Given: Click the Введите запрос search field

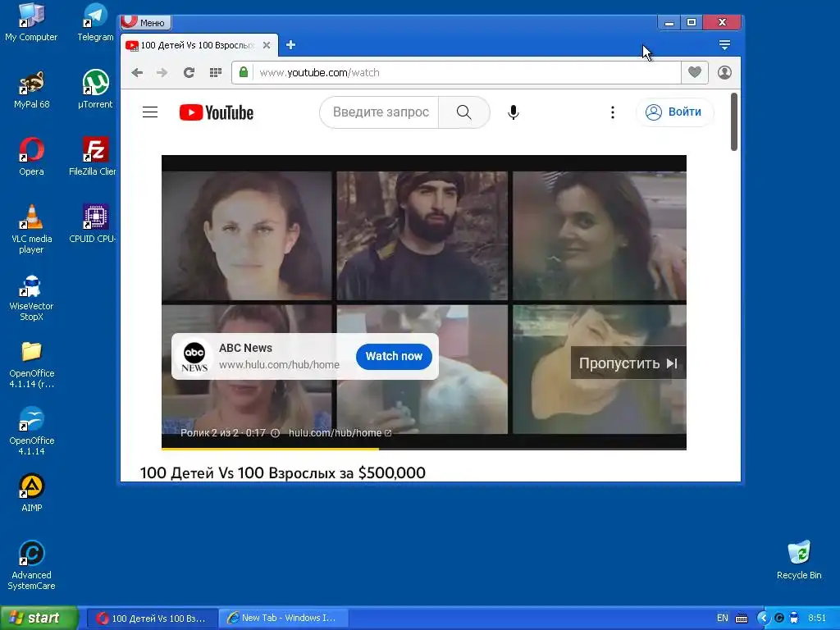Looking at the screenshot, I should [381, 112].
